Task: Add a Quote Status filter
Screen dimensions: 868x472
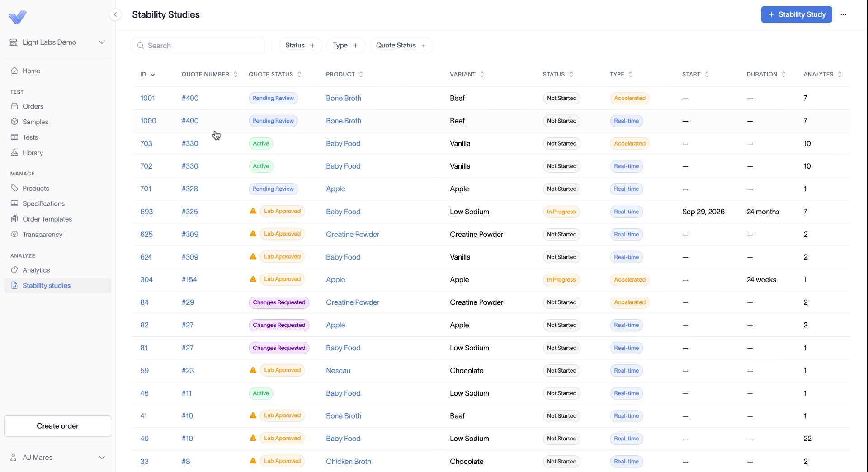Action: click(x=401, y=46)
